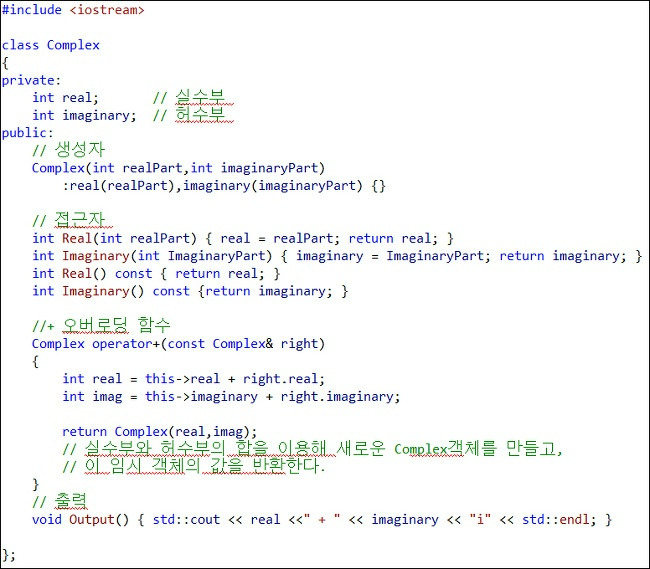Click the 'class Complex' declaration
Viewport: 650px width, 569px height.
coord(51,45)
